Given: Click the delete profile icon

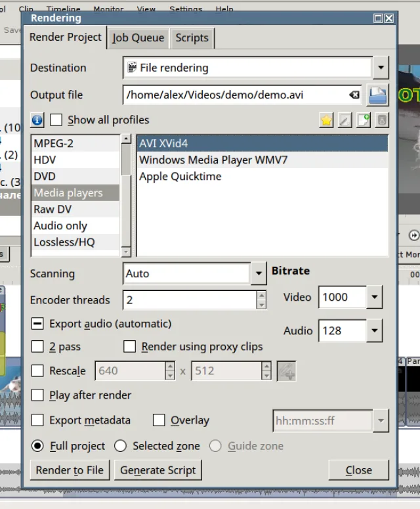Looking at the screenshot, I should point(382,120).
